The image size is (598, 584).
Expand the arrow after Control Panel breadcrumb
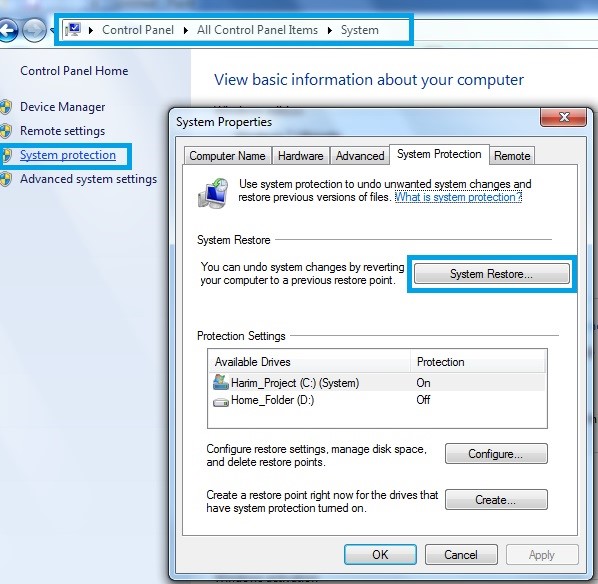(x=185, y=30)
